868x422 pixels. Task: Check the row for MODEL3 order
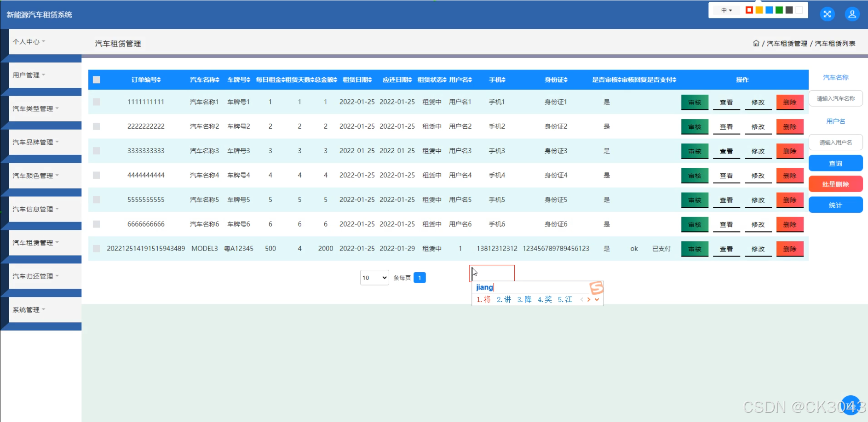pos(97,248)
